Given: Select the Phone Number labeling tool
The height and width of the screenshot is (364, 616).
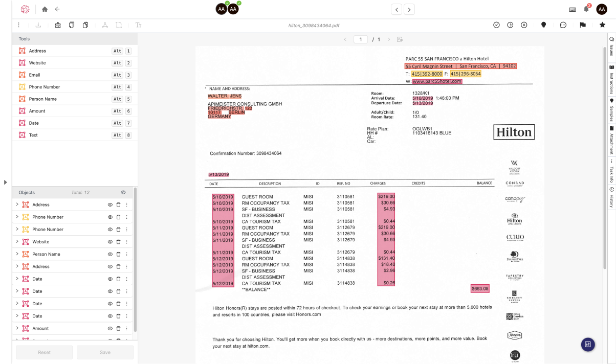Looking at the screenshot, I should (x=75, y=87).
